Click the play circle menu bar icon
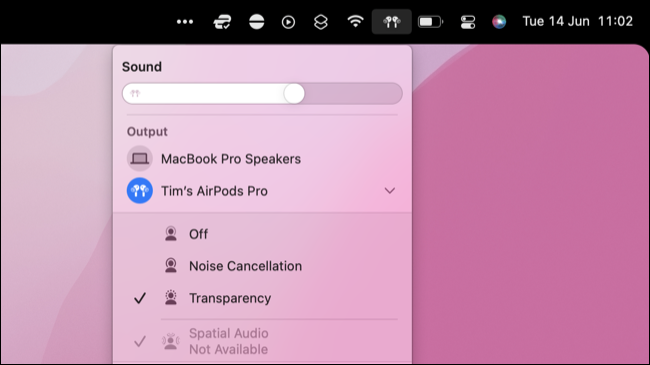650x365 pixels. click(x=288, y=22)
